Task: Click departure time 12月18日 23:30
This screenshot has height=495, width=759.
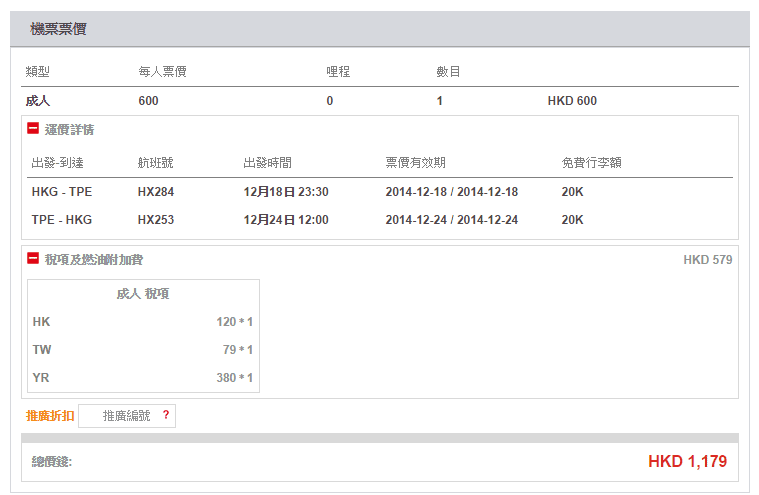Action: click(x=286, y=192)
